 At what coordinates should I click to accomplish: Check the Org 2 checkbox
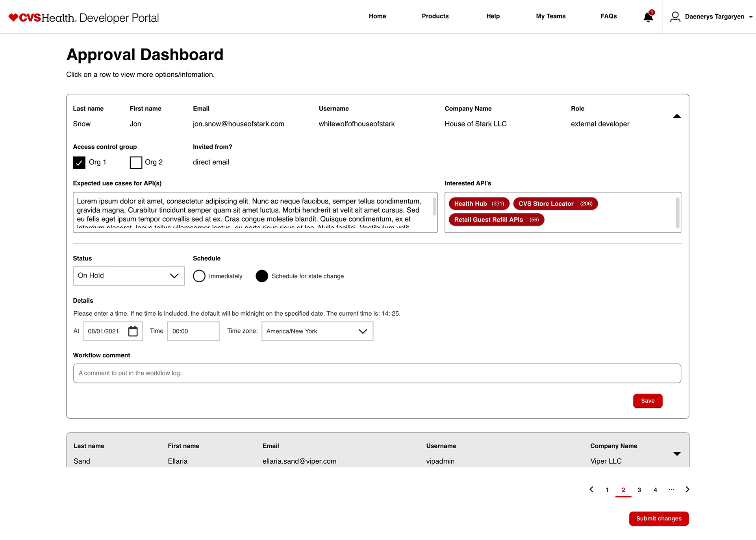pyautogui.click(x=136, y=162)
